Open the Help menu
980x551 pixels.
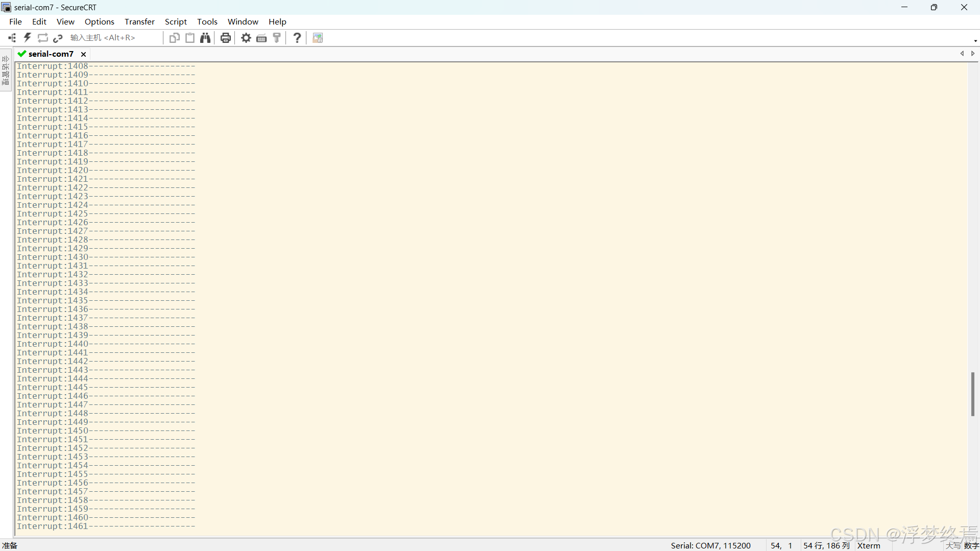pos(277,21)
